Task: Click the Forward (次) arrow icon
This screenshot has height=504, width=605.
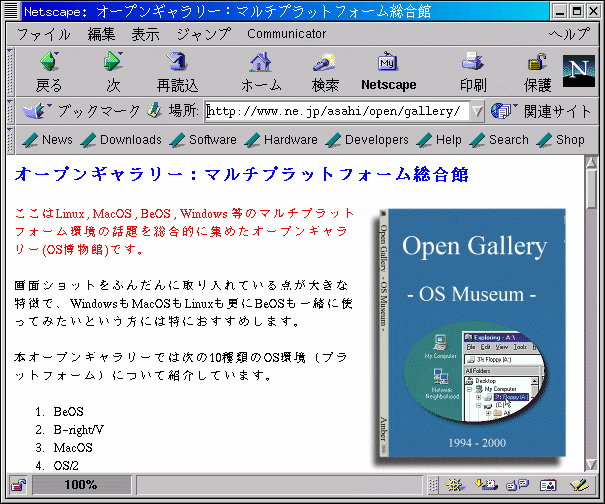Action: coord(113,62)
